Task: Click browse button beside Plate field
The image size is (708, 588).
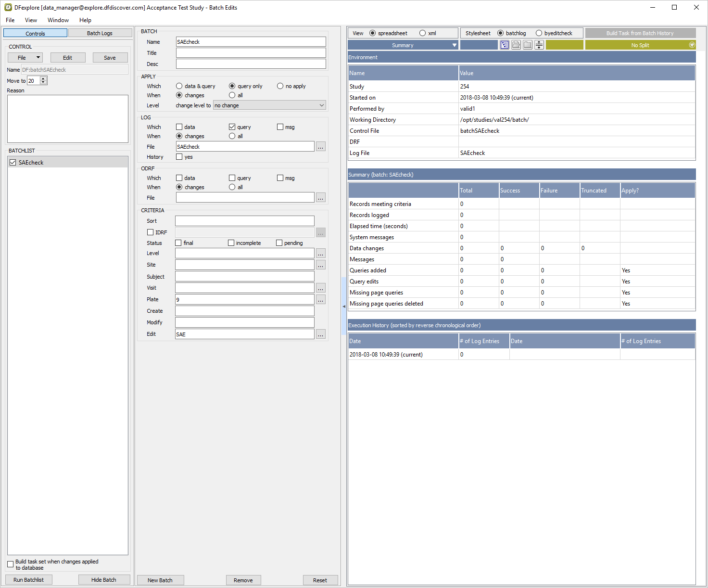Action: (x=320, y=300)
